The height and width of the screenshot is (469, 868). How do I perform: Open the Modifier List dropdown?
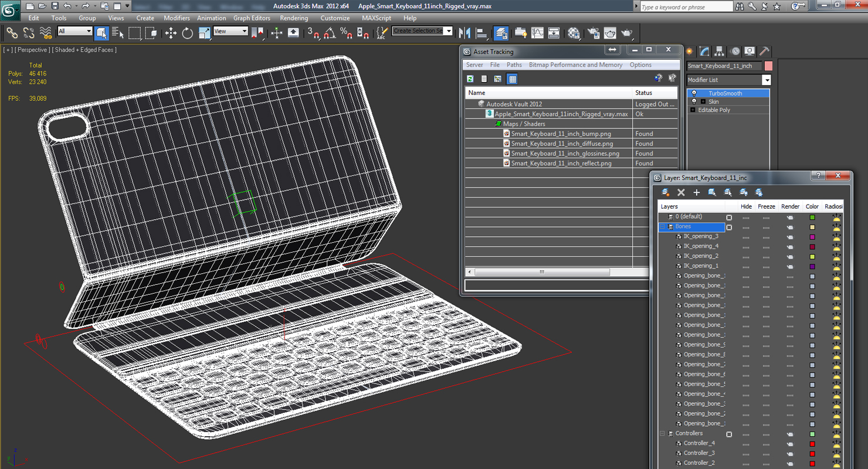coord(729,80)
